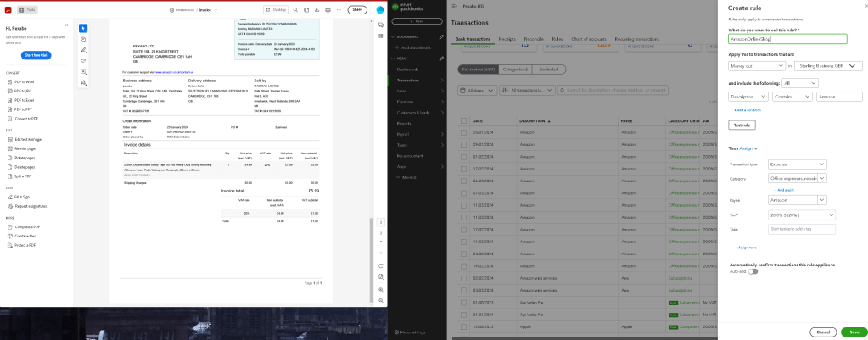Click the transactions search field

point(613,90)
